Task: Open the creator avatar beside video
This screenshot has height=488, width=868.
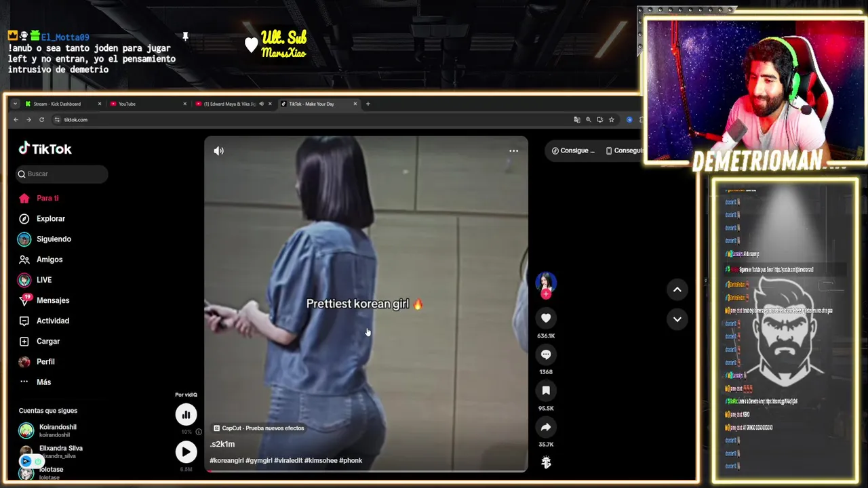Action: click(x=546, y=281)
